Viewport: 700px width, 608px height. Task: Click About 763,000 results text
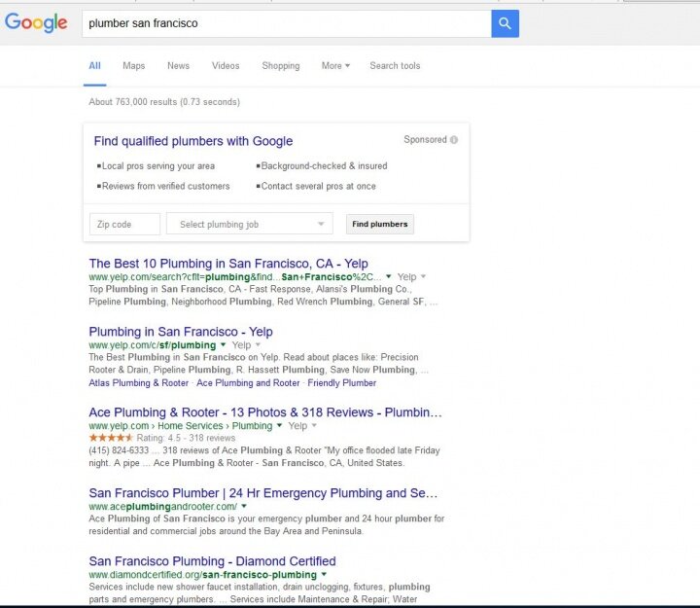(164, 102)
